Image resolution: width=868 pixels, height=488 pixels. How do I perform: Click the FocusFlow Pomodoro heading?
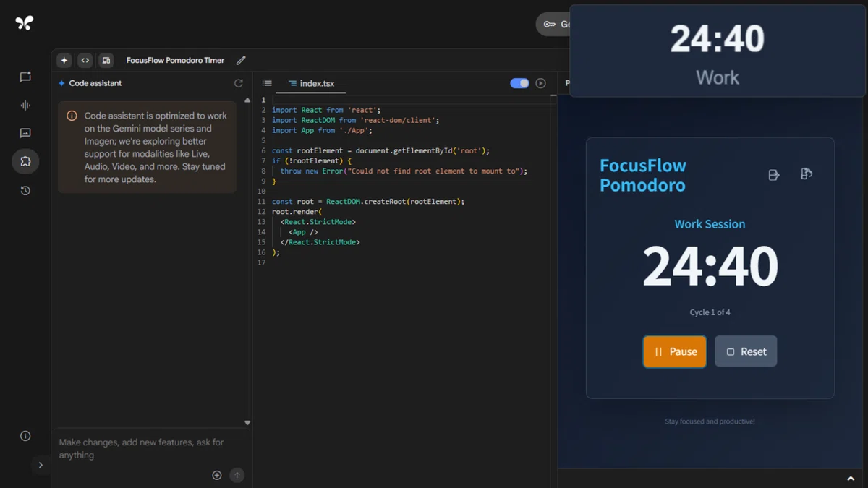tap(643, 175)
